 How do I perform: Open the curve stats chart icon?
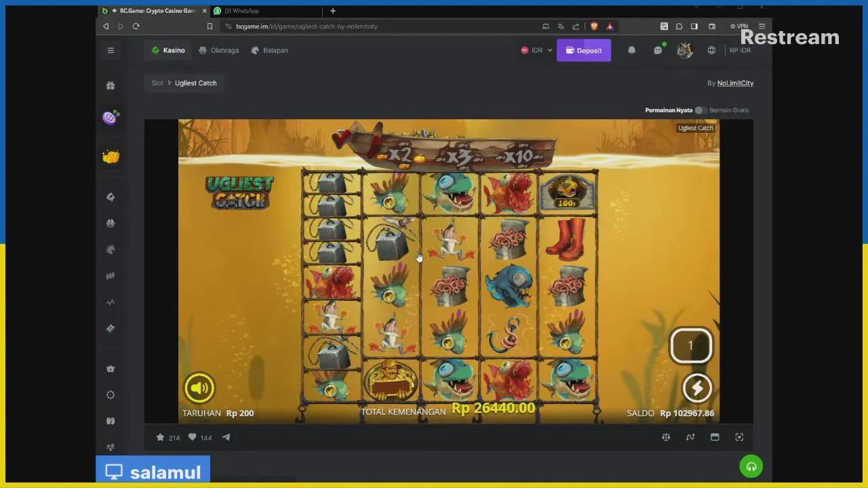click(x=690, y=437)
